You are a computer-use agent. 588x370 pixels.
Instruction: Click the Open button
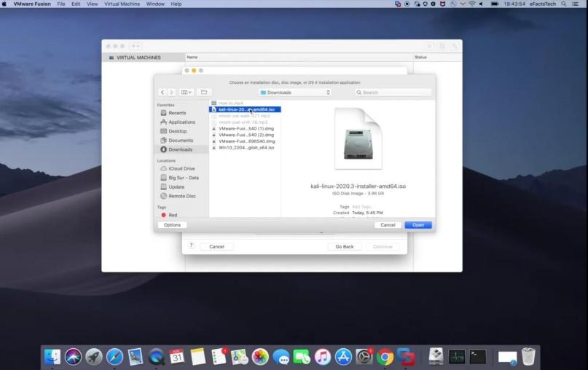418,225
